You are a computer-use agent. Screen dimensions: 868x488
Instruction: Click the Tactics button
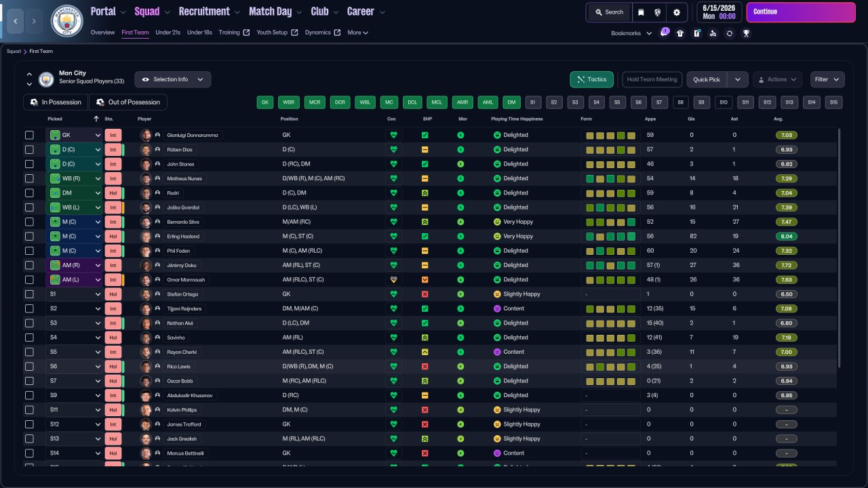pyautogui.click(x=592, y=79)
